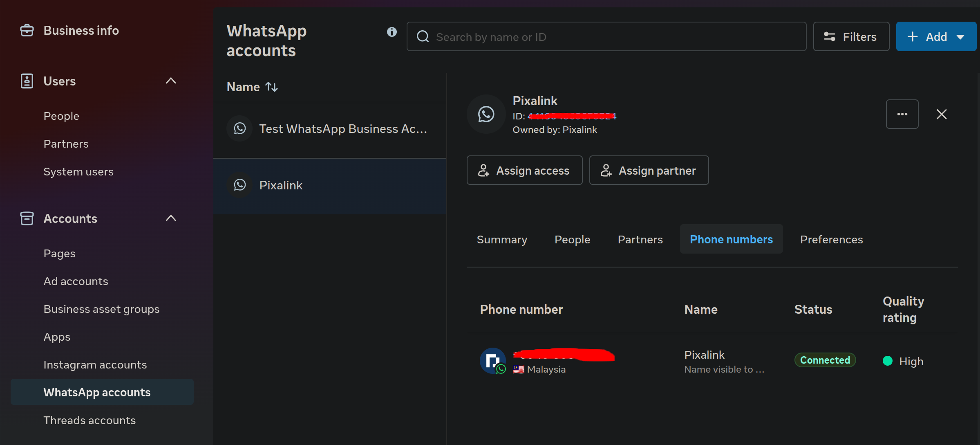Click the Accounts archive icon in sidebar
Screen dimensions: 980x445
coord(27,218)
